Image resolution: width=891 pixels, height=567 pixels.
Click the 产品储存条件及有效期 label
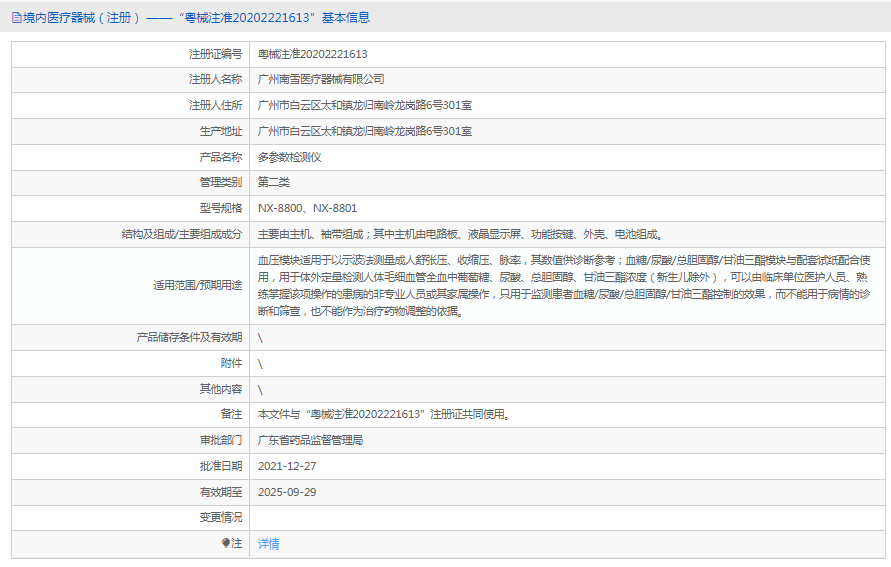click(x=189, y=337)
